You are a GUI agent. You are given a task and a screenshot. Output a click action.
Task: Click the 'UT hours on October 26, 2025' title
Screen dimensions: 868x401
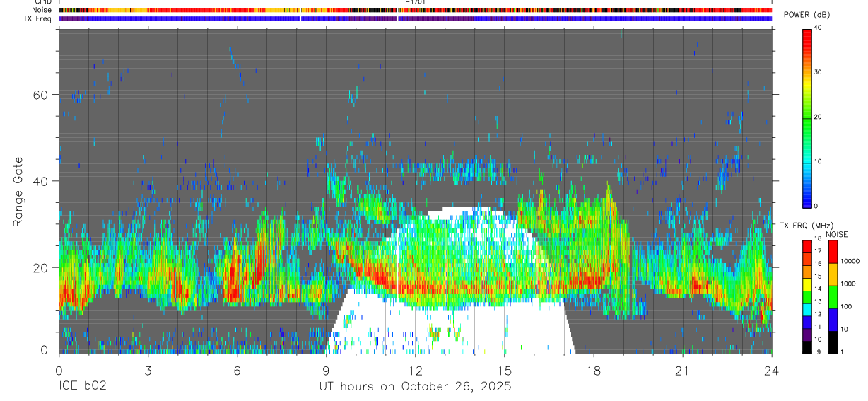(415, 387)
